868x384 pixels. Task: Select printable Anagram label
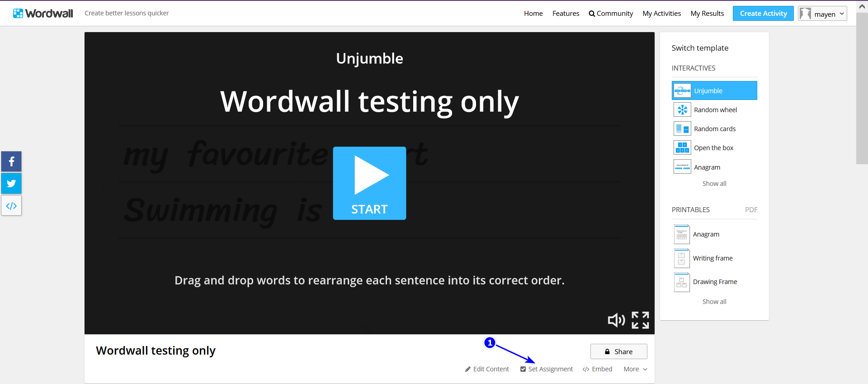[706, 234]
